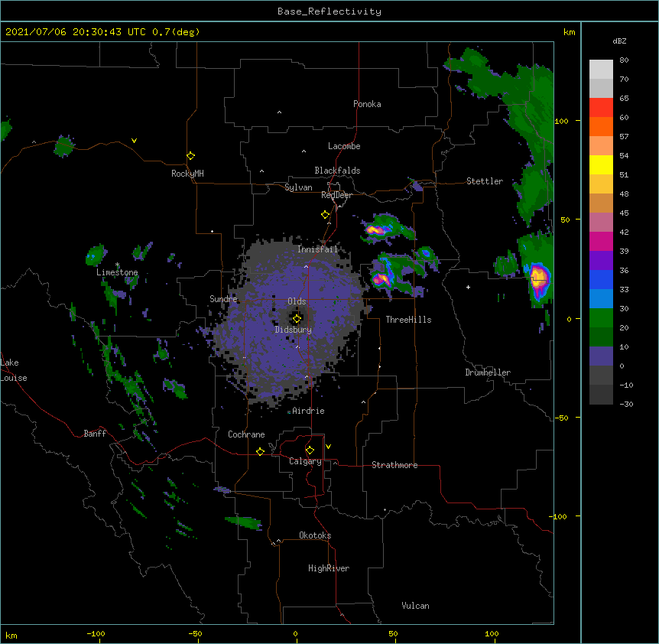Click the RedDeer city label
The image size is (659, 644).
point(336,195)
